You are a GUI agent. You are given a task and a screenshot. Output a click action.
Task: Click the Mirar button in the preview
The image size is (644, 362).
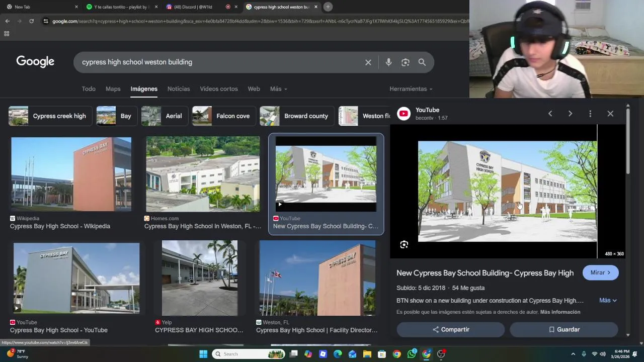pyautogui.click(x=600, y=273)
